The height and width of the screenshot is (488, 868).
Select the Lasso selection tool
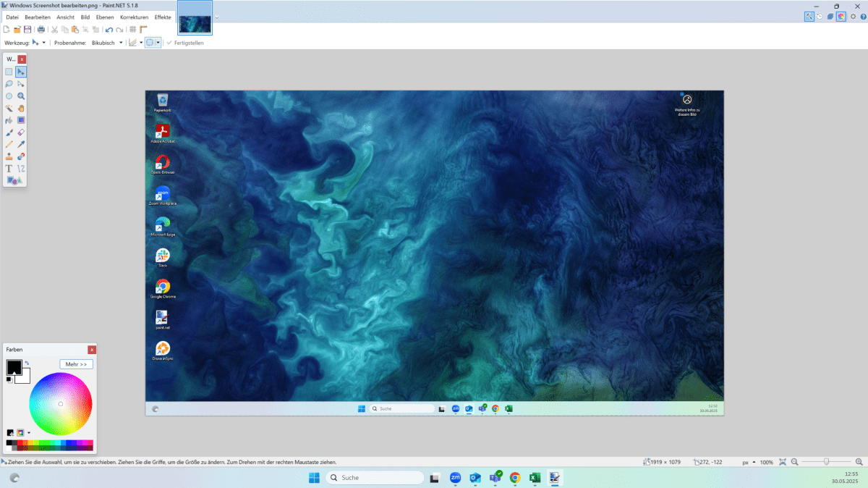[9, 84]
